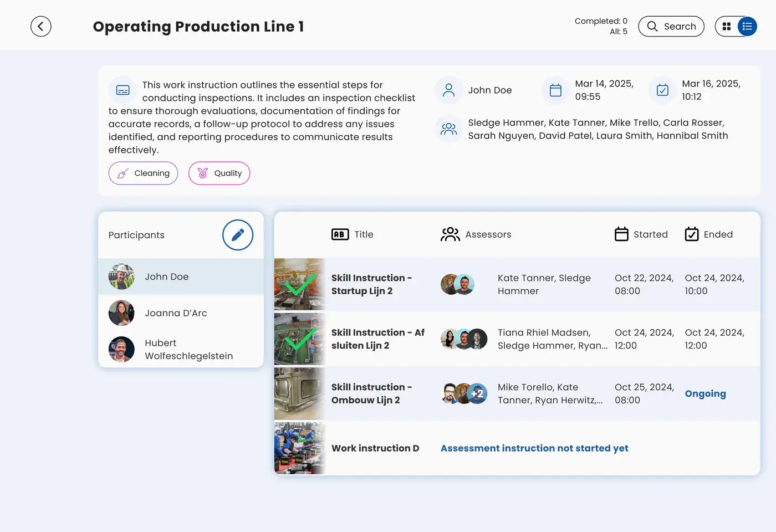776x532 pixels.
Task: Click the Started column calendar icon
Action: (621, 234)
